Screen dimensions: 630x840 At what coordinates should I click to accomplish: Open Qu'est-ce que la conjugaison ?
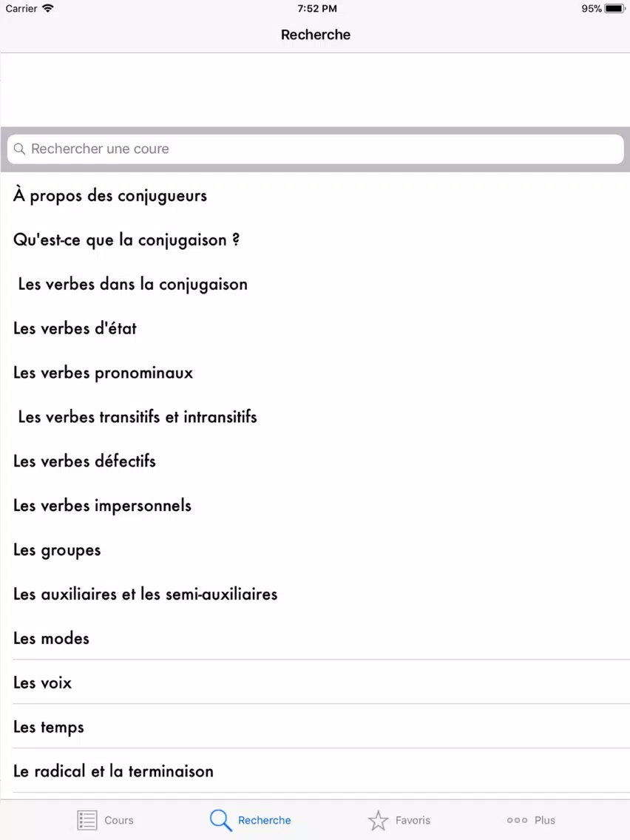pos(315,240)
